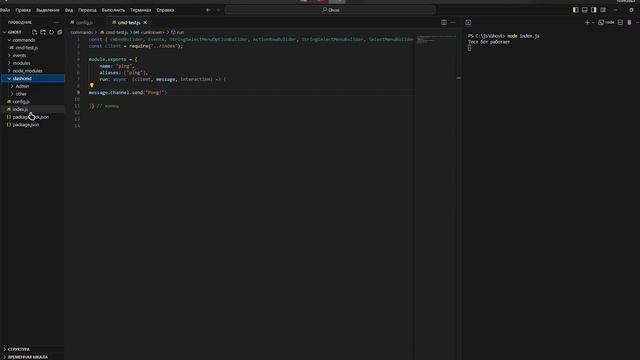Click commands in the breadcrumb path
The image size is (640, 360).
pos(82,32)
